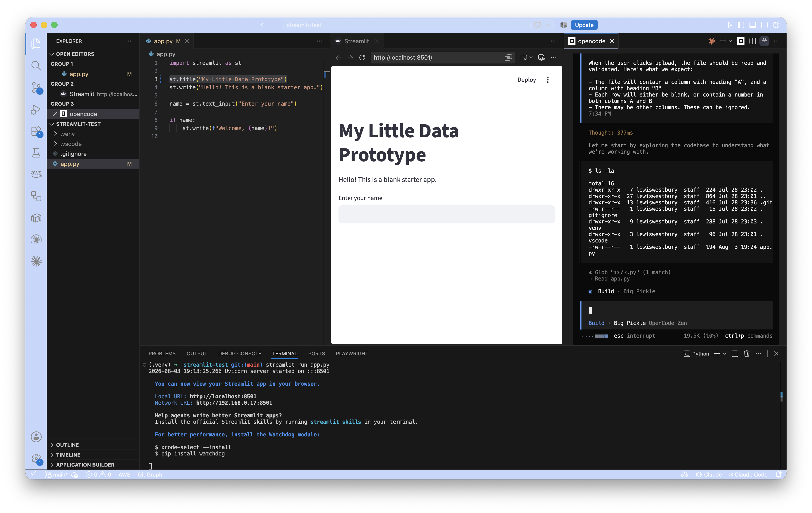This screenshot has height=513, width=812.
Task: Reload the Streamlit browser preview
Action: pos(362,58)
